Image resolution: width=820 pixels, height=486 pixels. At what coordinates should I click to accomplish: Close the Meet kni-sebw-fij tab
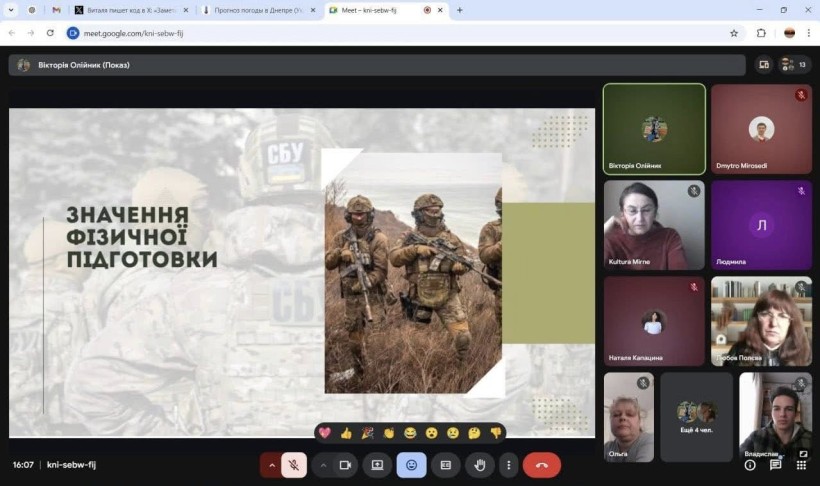(440, 10)
